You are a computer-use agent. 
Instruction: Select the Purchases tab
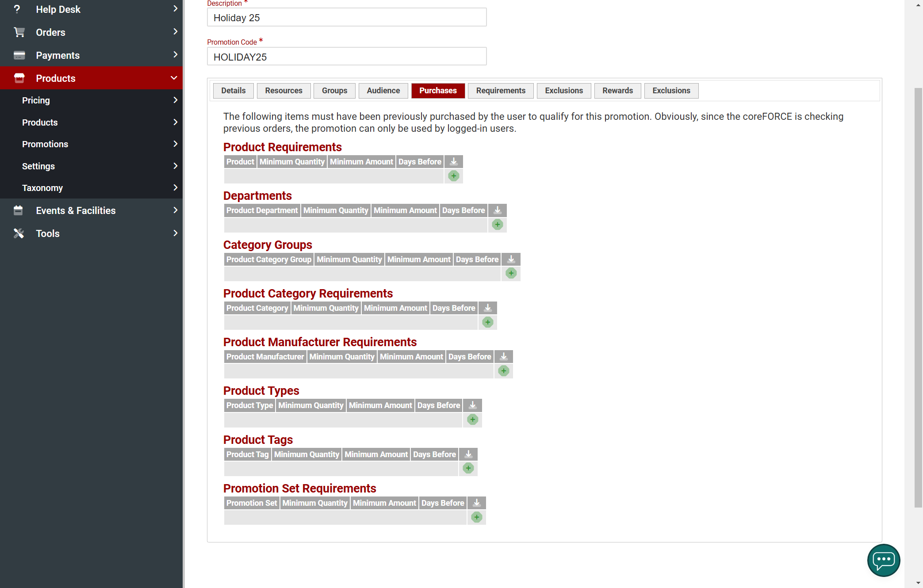(438, 91)
